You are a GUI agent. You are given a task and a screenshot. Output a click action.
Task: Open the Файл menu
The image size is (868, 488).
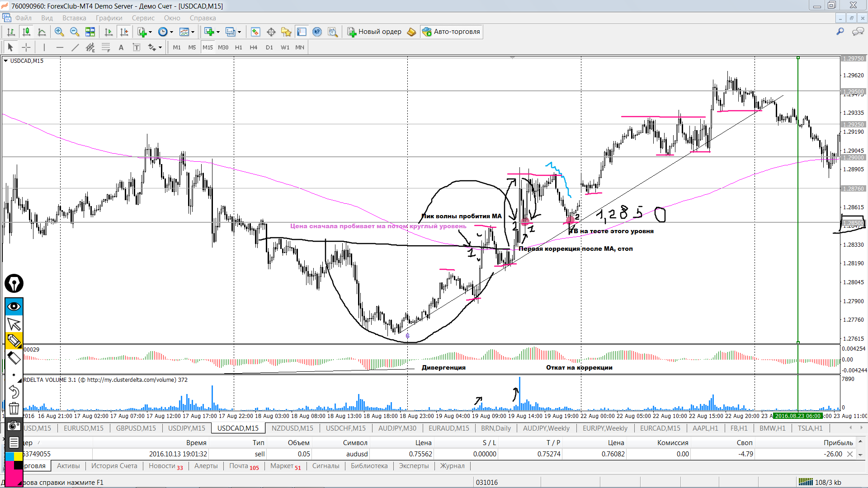(x=24, y=18)
